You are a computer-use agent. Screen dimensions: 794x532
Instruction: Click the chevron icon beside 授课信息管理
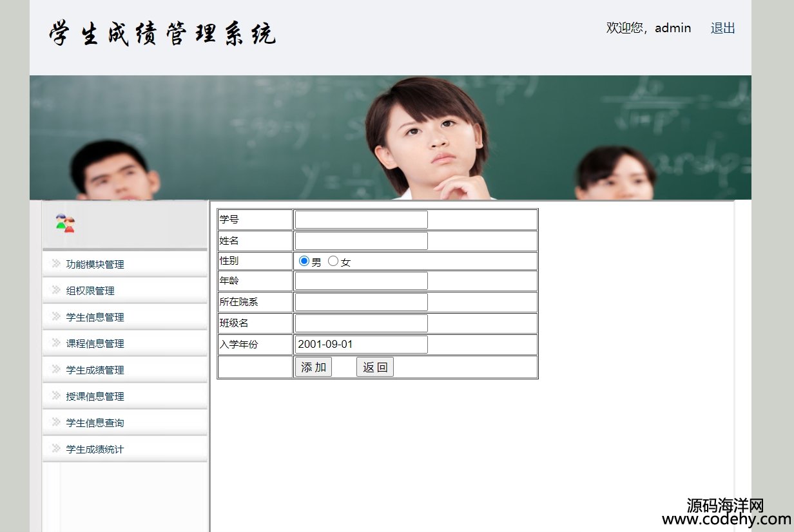56,395
